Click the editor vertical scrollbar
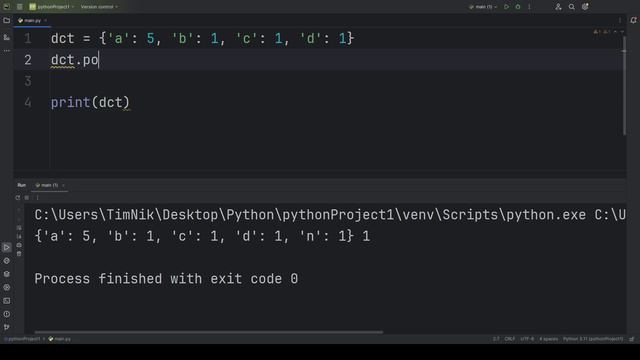Screen dimensions: 640x360 coord(624,86)
